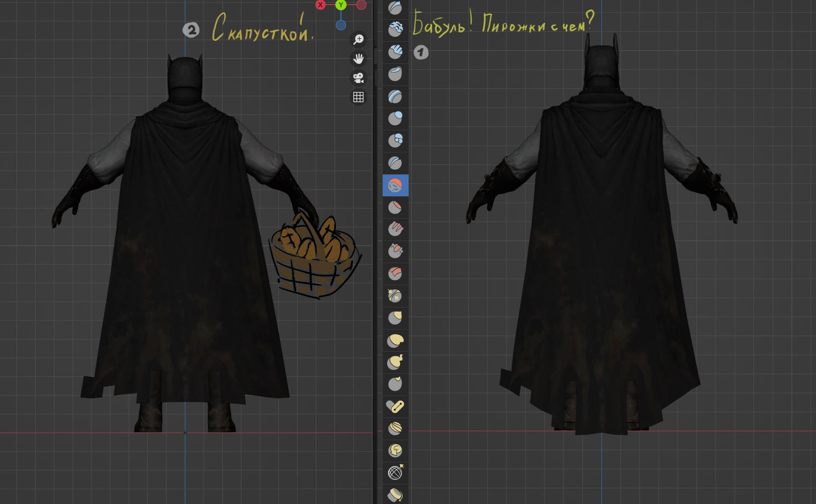816x504 pixels.
Task: Click the green Y axis gizmo
Action: (x=341, y=5)
